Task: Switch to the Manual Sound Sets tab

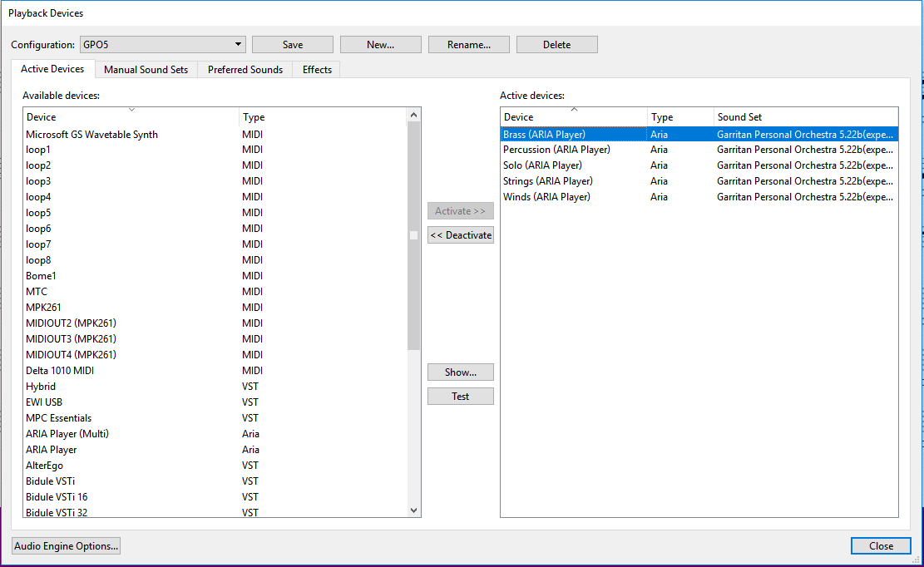Action: tap(146, 70)
